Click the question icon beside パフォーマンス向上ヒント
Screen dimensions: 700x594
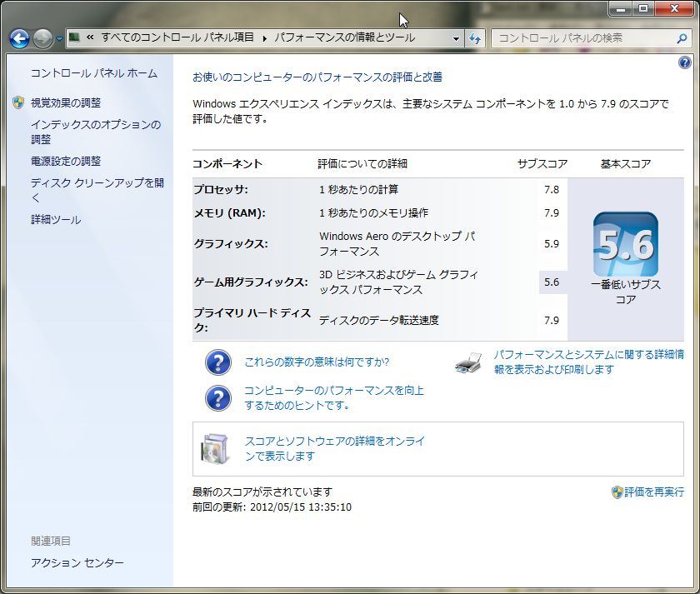click(x=217, y=398)
